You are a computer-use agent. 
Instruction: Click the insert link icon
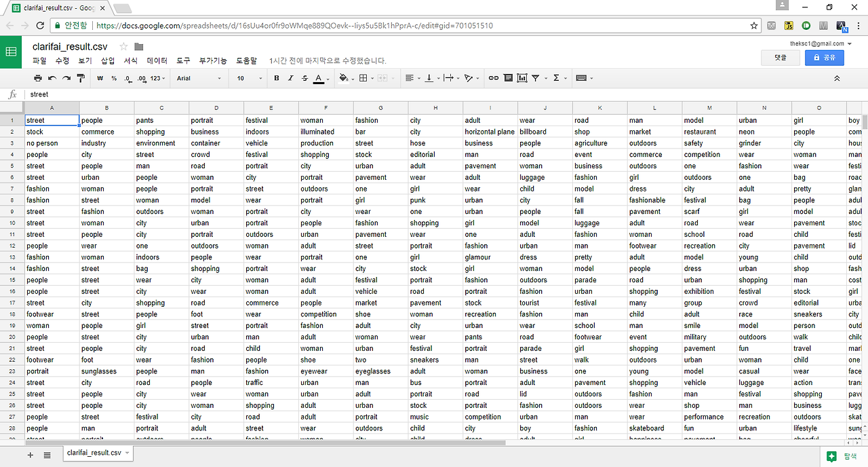pos(494,79)
